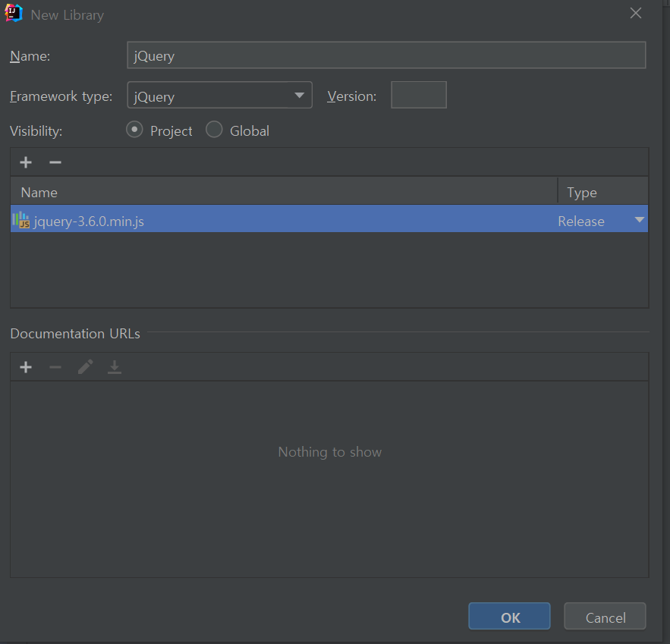670x644 pixels.
Task: Close the New Library dialog
Action: pos(636,13)
